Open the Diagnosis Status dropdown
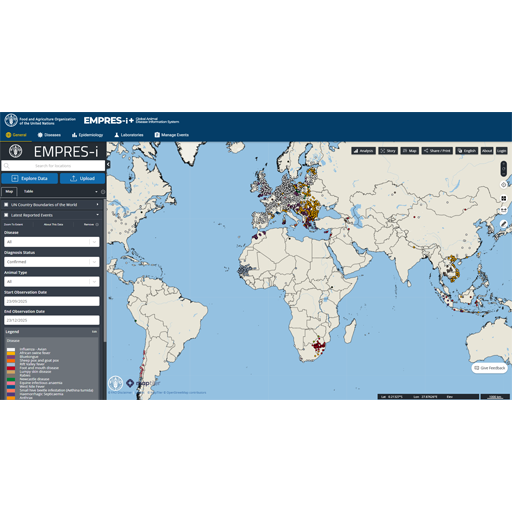This screenshot has height=512, width=512. tap(52, 262)
